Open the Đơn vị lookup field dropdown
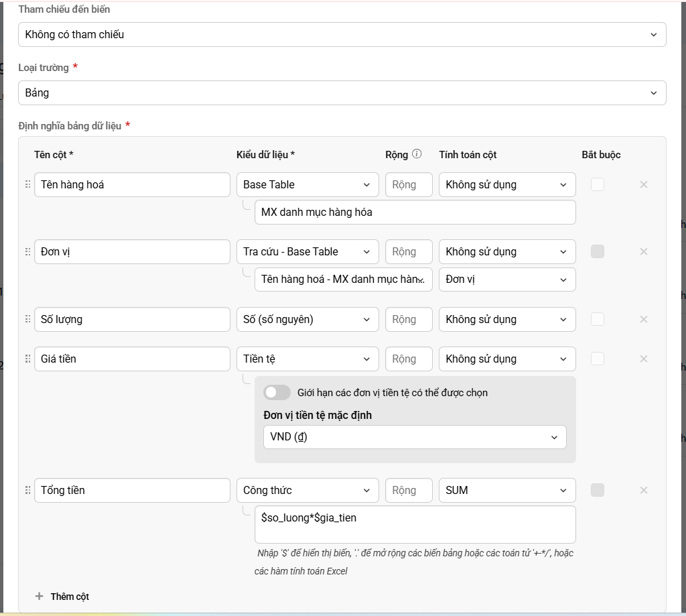 click(507, 280)
